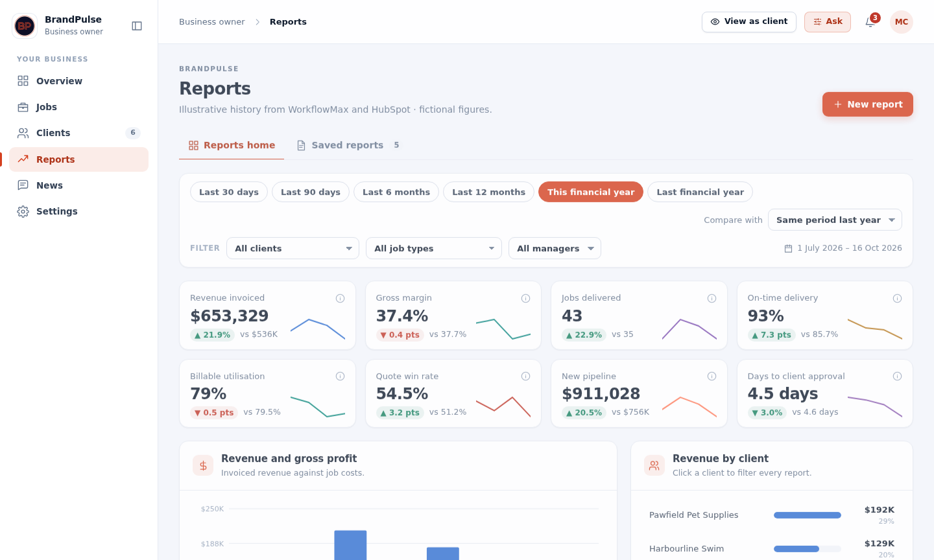This screenshot has width=934, height=560.
Task: Select the Last 6 months range
Action: point(396,192)
